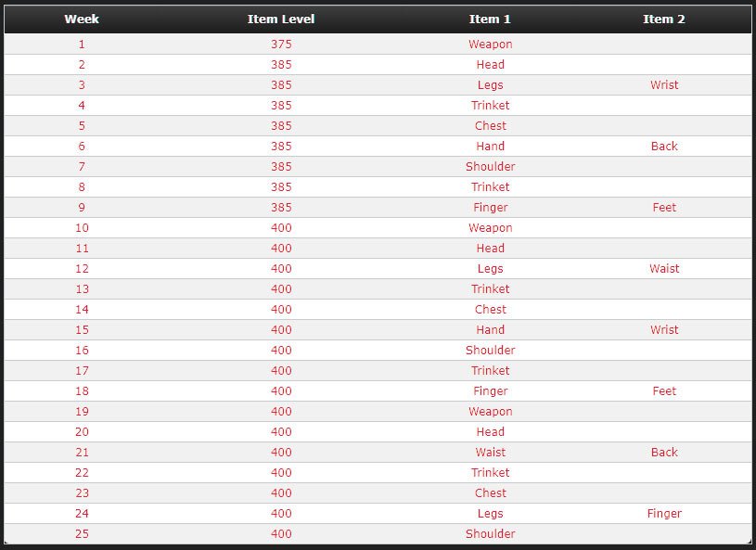Select Feet in the week 9 row
The height and width of the screenshot is (550, 756).
664,208
